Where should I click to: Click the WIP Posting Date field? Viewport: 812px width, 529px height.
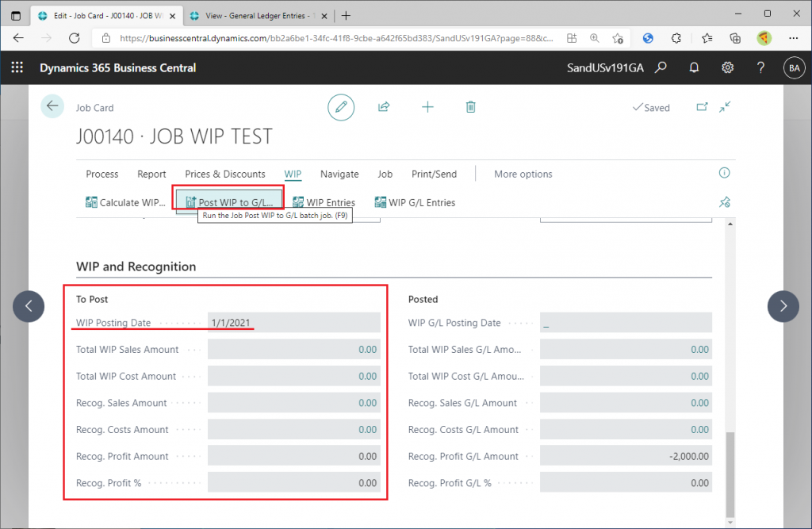point(294,322)
